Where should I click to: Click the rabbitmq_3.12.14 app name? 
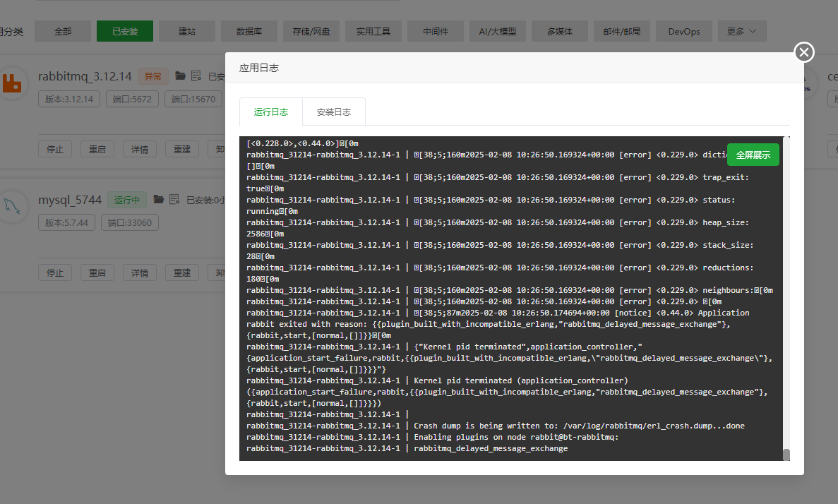tap(85, 76)
